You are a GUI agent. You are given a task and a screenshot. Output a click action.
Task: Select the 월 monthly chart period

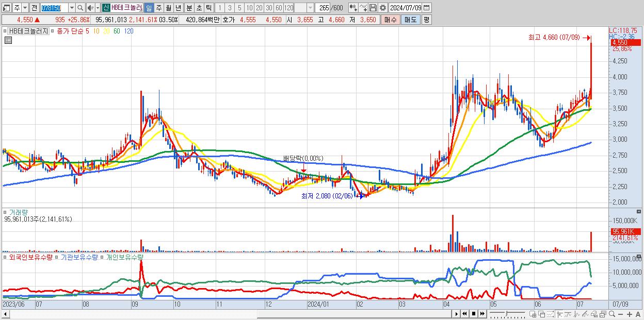click(168, 8)
